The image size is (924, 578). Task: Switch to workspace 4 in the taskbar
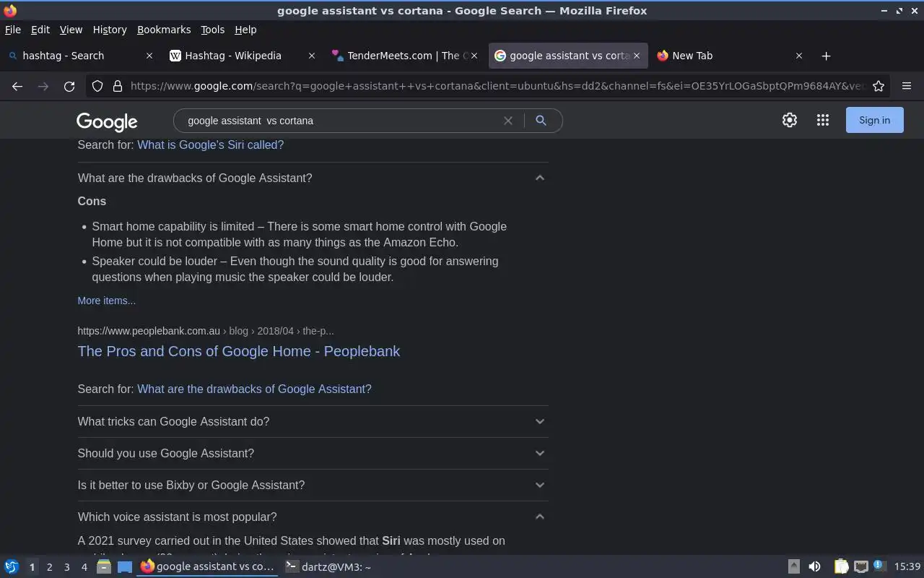coord(84,567)
